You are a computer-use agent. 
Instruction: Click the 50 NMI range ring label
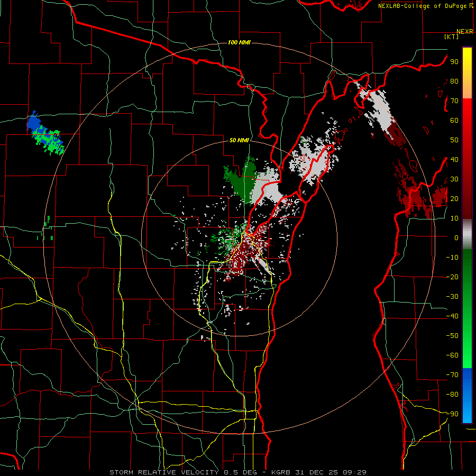coord(239,140)
